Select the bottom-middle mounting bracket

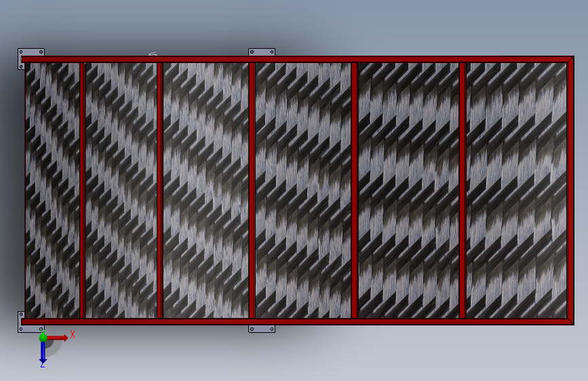pyautogui.click(x=261, y=329)
